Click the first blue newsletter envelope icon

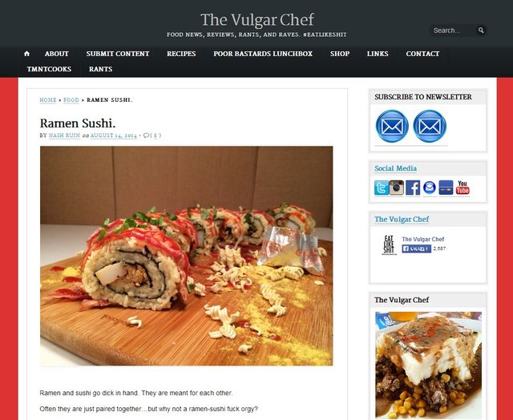click(392, 127)
